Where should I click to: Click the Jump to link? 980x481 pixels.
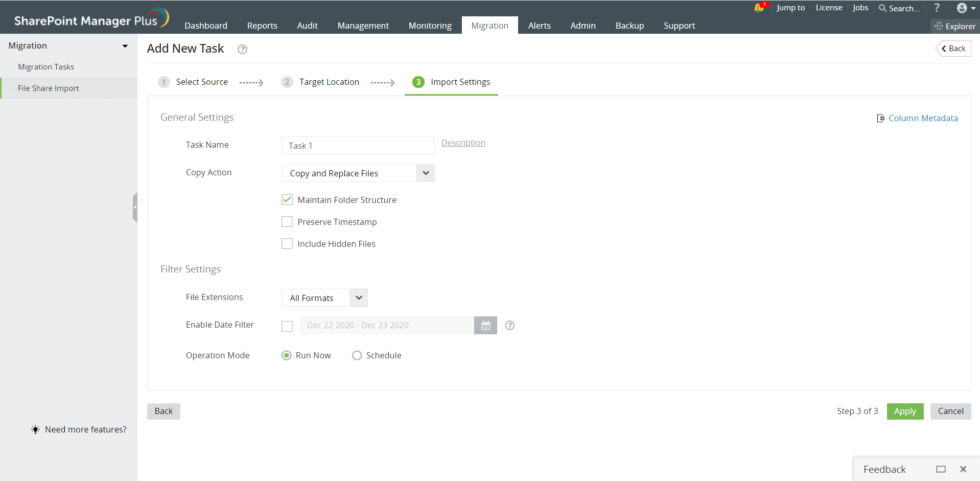tap(790, 8)
